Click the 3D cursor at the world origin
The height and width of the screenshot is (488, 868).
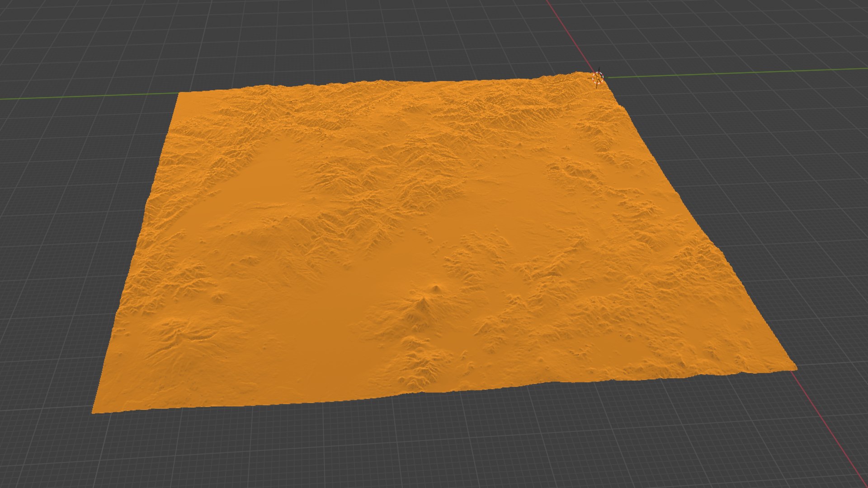598,78
